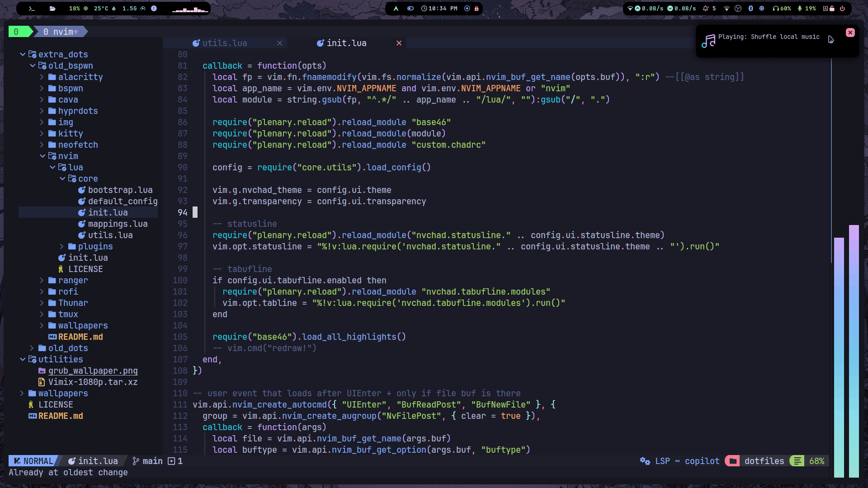Click the file manager folder icon in top bar
868x488 pixels.
(52, 9)
